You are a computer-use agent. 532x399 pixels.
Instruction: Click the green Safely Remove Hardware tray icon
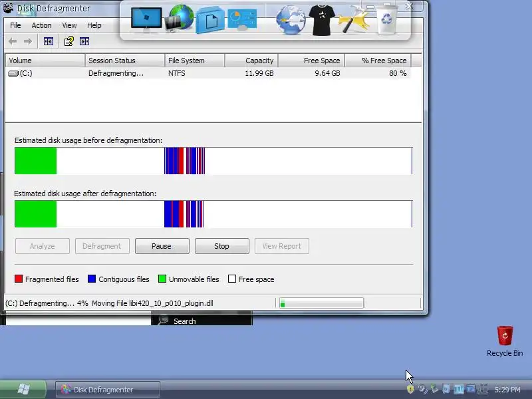(x=435, y=389)
